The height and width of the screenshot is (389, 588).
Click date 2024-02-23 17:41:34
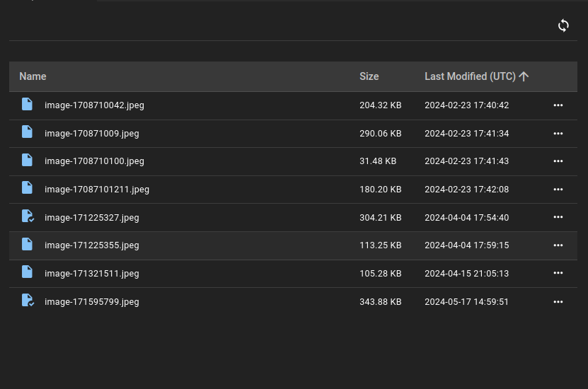coord(466,134)
